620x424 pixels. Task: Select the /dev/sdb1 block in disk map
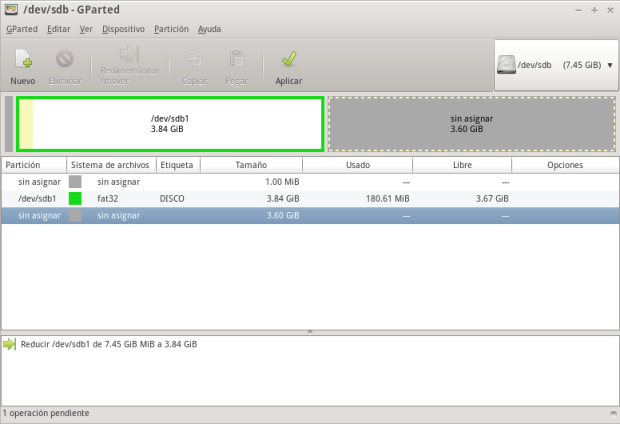point(170,123)
